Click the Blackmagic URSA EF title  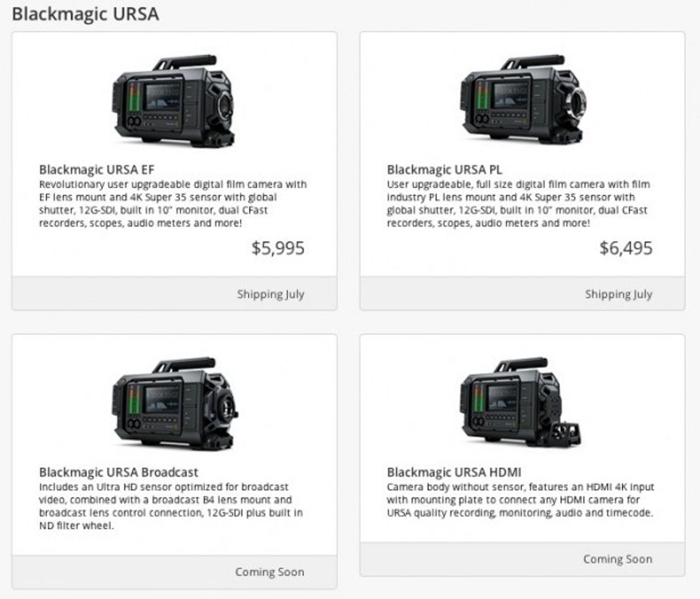pos(96,169)
